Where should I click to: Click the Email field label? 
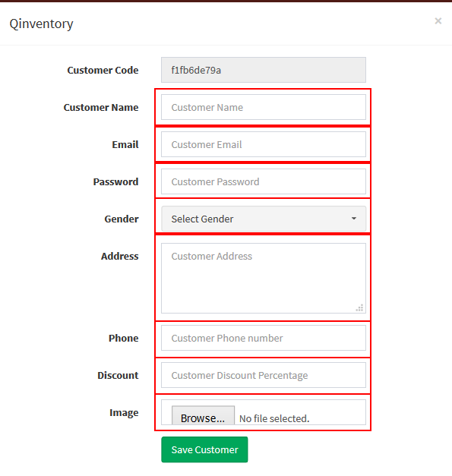point(125,144)
